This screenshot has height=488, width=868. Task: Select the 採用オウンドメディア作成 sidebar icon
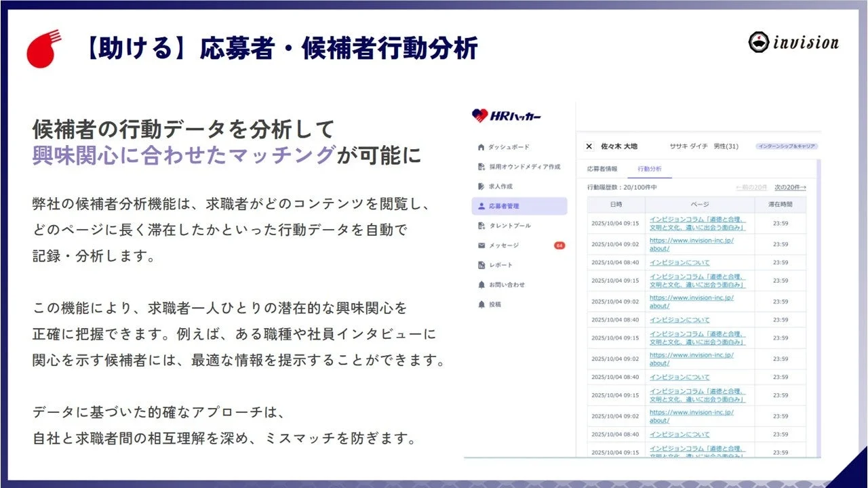(x=481, y=165)
